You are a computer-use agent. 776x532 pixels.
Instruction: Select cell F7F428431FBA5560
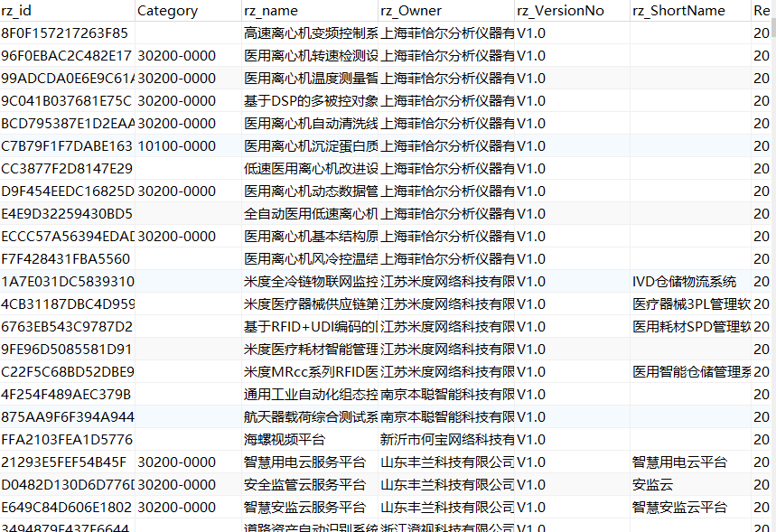click(x=67, y=259)
